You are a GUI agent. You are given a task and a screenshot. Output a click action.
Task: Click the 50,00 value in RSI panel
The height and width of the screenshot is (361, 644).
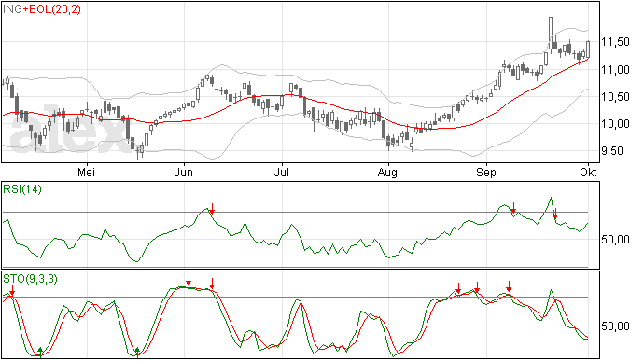pos(615,240)
